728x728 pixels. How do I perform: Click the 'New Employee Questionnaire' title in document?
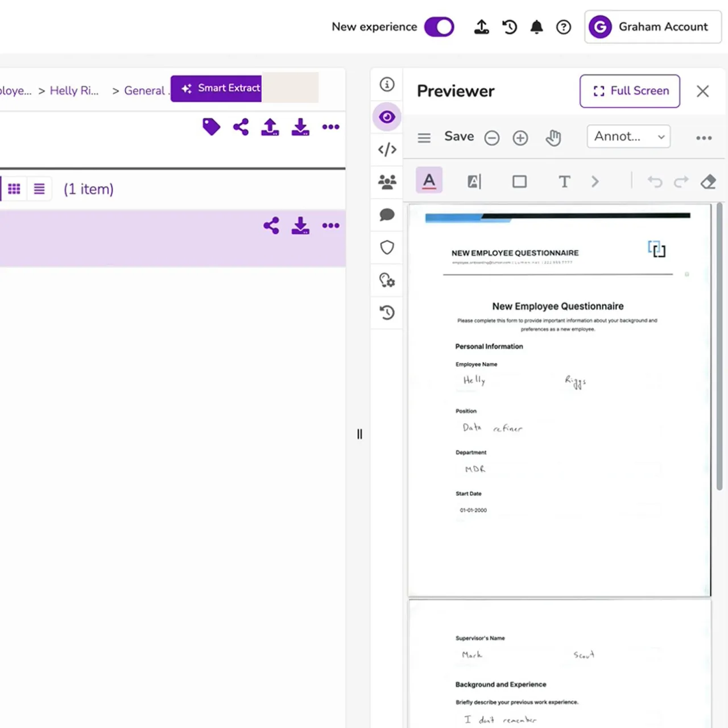pos(558,306)
